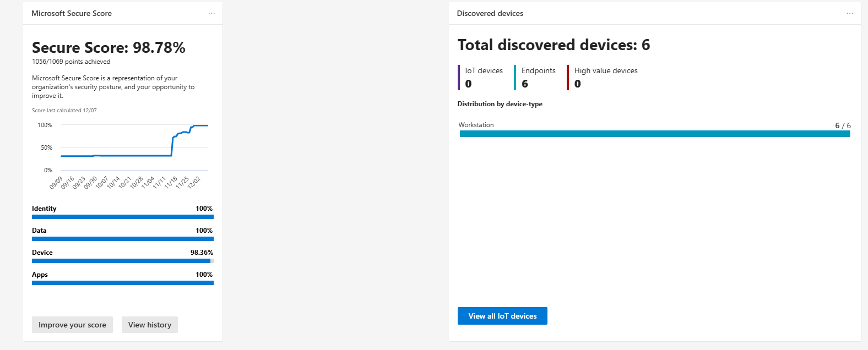The width and height of the screenshot is (868, 350).
Task: Click the Discovered devices card title
Action: pos(490,13)
